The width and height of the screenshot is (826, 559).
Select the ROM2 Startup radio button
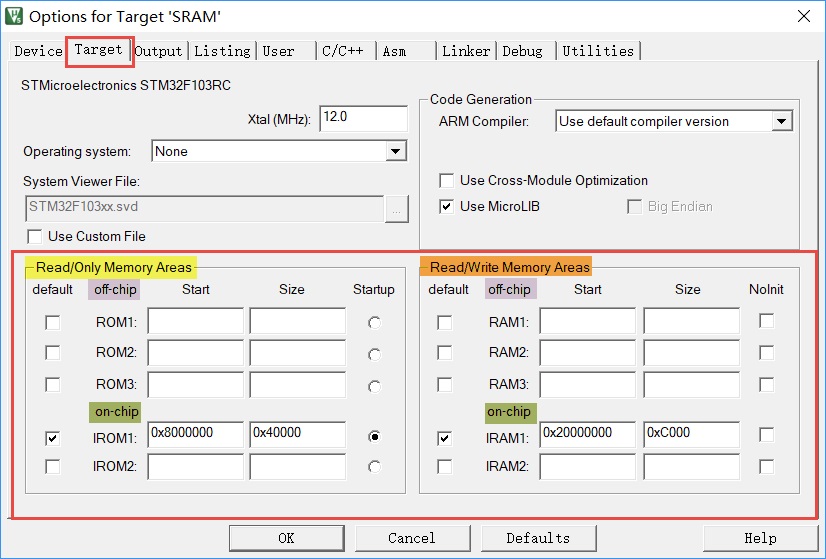pos(375,355)
